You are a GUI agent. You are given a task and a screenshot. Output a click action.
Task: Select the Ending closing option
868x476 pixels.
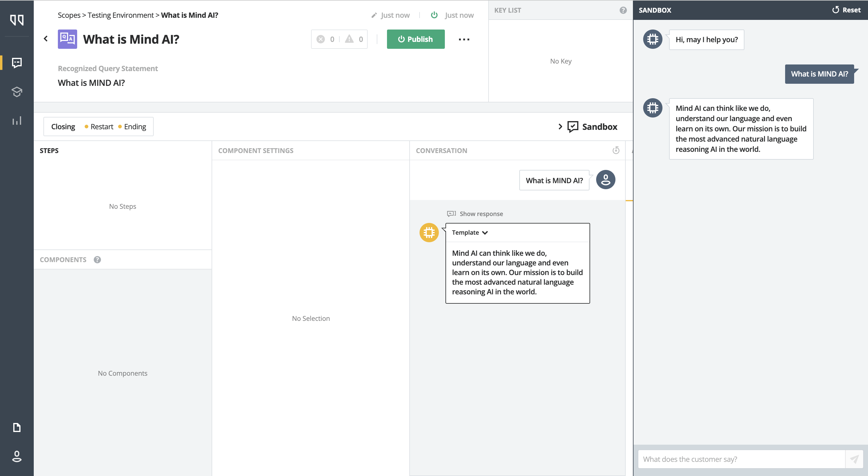132,127
